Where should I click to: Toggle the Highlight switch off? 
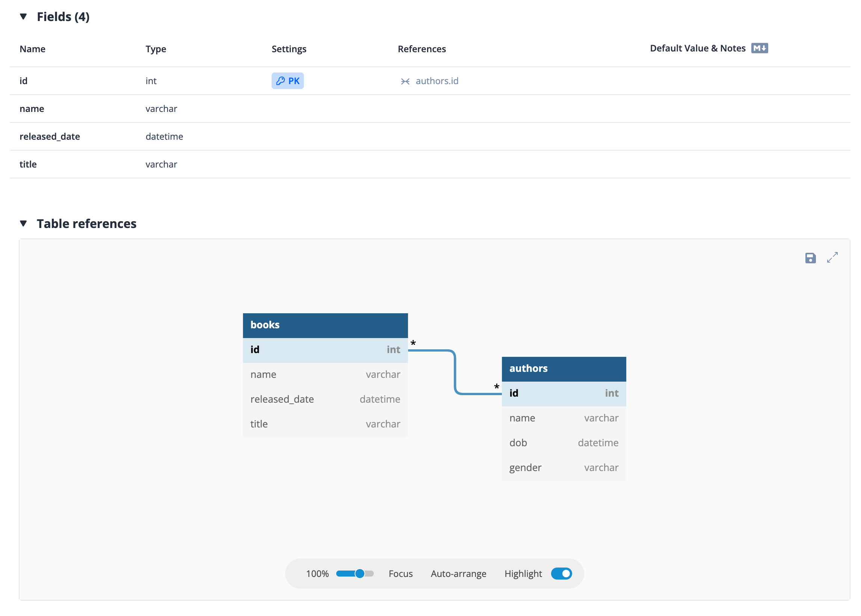coord(561,574)
